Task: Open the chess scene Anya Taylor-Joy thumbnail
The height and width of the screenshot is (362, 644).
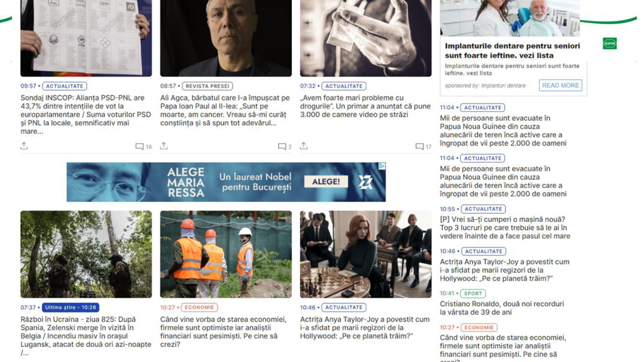Action: point(365,254)
